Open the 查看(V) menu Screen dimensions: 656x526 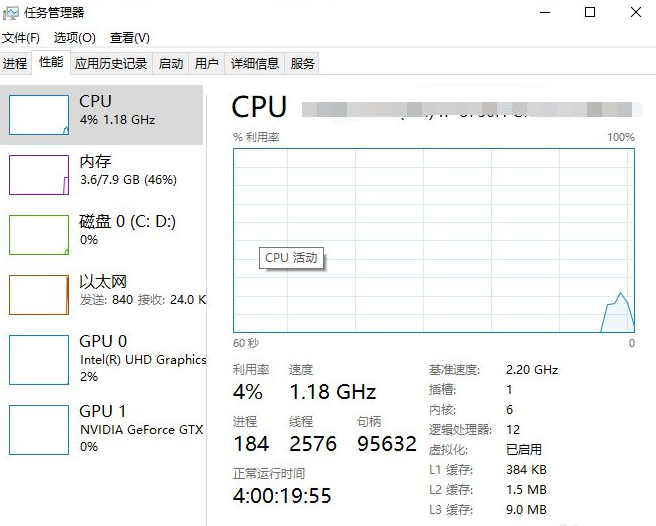click(130, 38)
